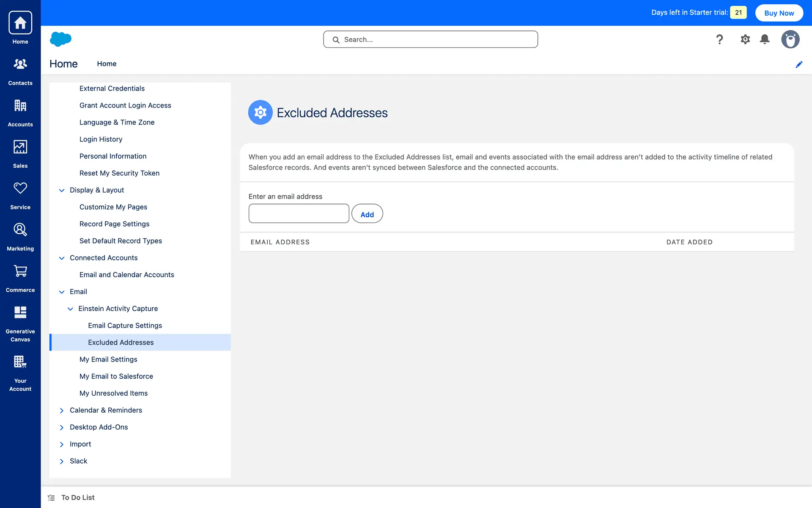Expand the Calendar & Reminders section
812x508 pixels.
[x=62, y=410]
